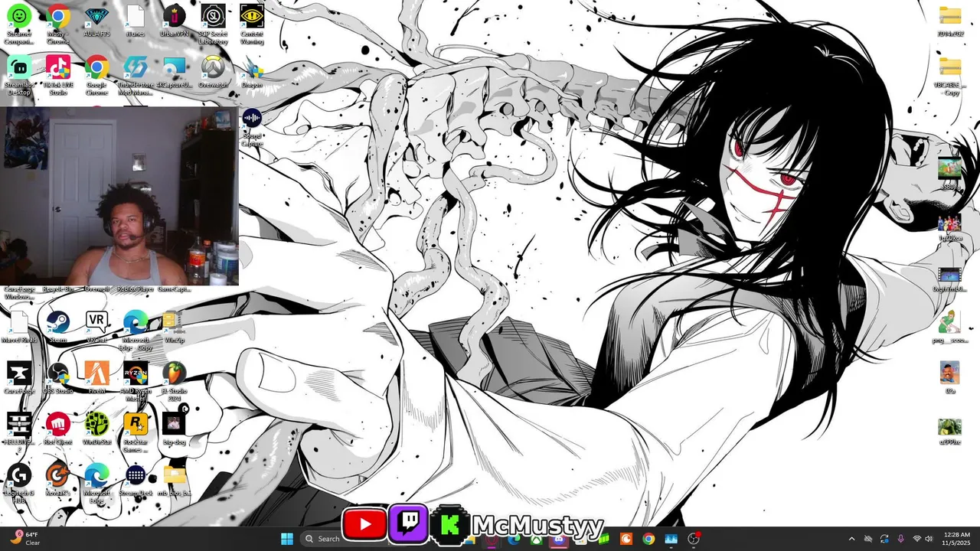The height and width of the screenshot is (551, 980).
Task: Open the clock showing 12:28 AM
Action: click(957, 539)
